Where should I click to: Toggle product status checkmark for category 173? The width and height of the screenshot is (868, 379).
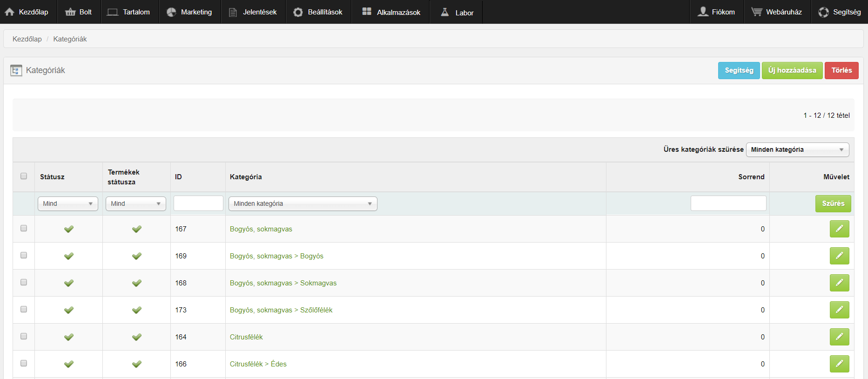pos(137,310)
